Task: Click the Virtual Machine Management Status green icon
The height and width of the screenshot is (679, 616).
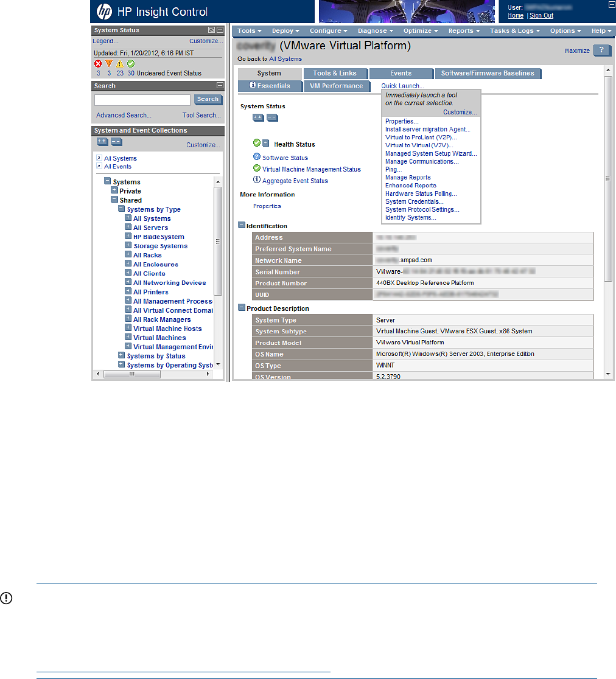Action: pyautogui.click(x=257, y=168)
